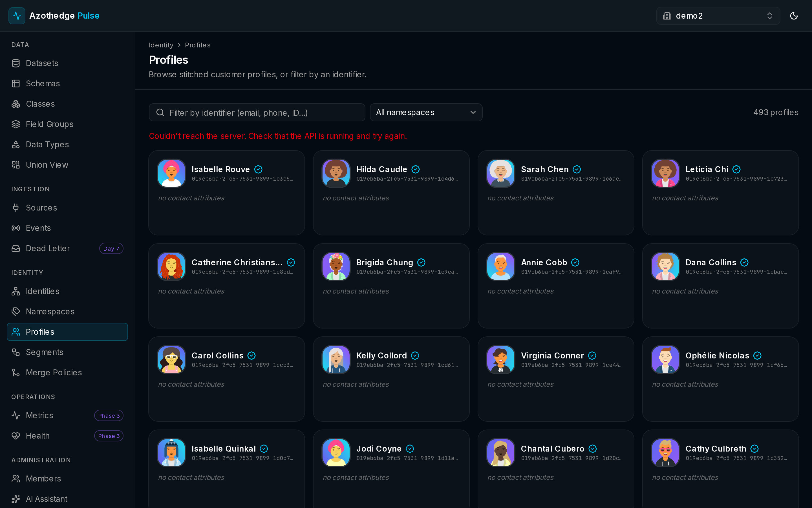
Task: Click the 493 profiles count
Action: (x=776, y=112)
